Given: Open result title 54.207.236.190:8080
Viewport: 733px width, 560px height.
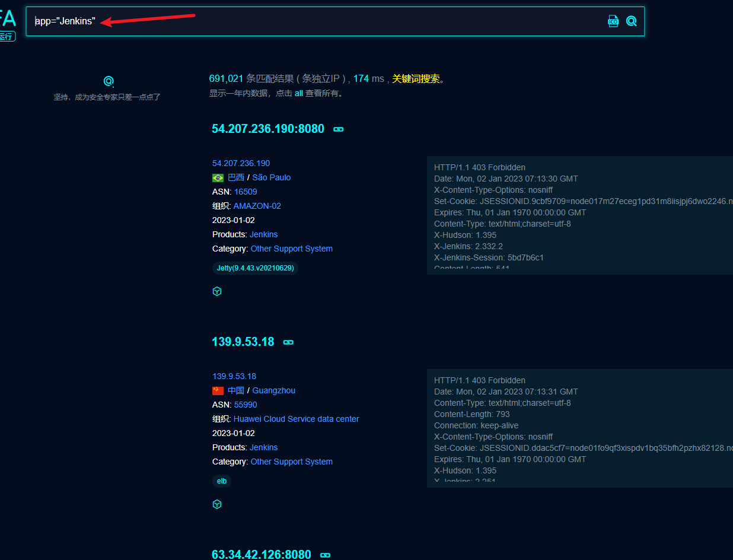Looking at the screenshot, I should point(268,129).
